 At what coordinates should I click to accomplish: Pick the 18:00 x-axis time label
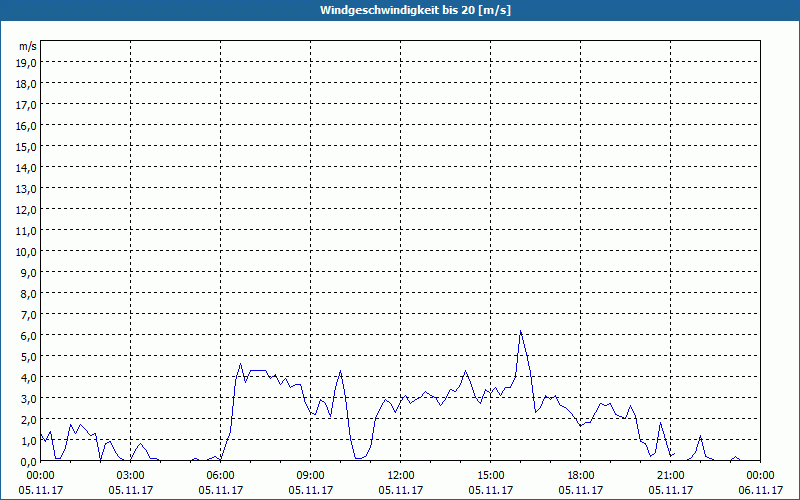coord(581,476)
